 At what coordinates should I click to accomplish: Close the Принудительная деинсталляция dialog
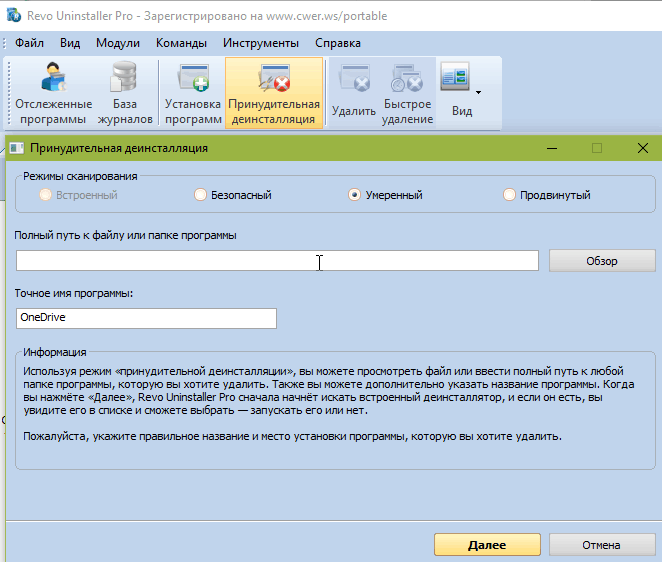[643, 148]
